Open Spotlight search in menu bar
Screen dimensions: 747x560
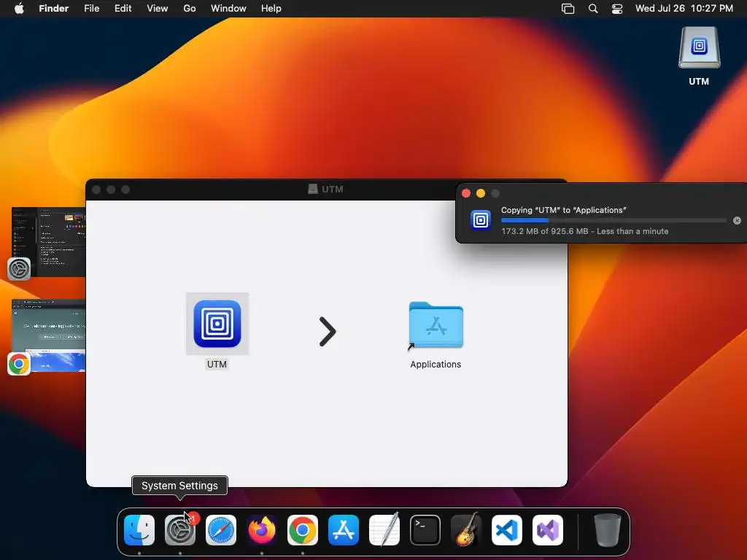pyautogui.click(x=593, y=9)
